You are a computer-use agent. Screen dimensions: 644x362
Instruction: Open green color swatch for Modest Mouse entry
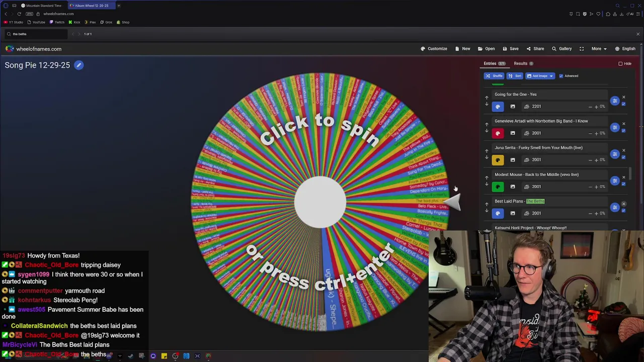[498, 187]
